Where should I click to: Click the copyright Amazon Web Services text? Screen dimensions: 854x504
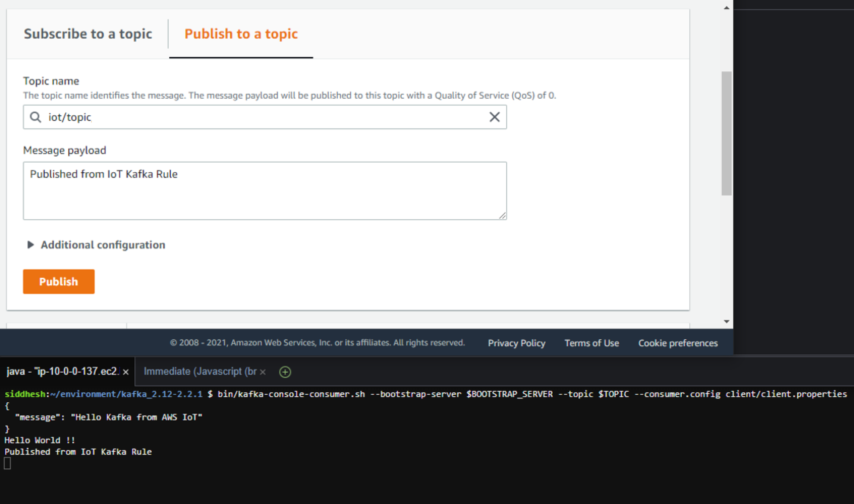click(317, 343)
